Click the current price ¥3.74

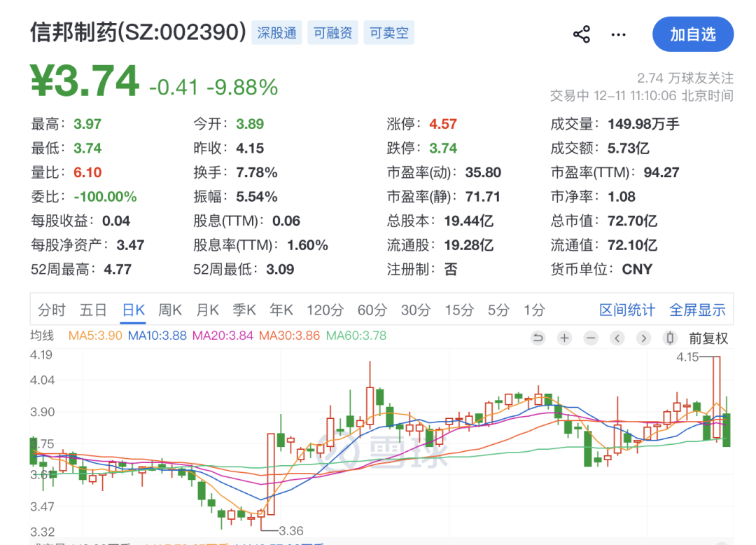point(85,81)
